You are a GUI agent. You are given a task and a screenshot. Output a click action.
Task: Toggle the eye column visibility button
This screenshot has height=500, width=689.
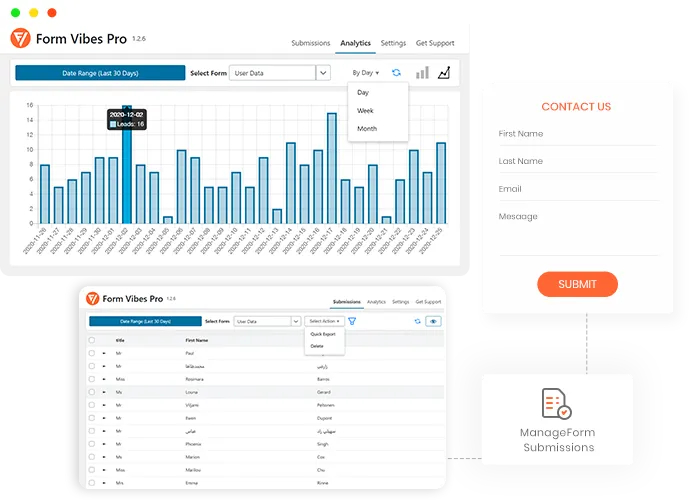pyautogui.click(x=434, y=321)
